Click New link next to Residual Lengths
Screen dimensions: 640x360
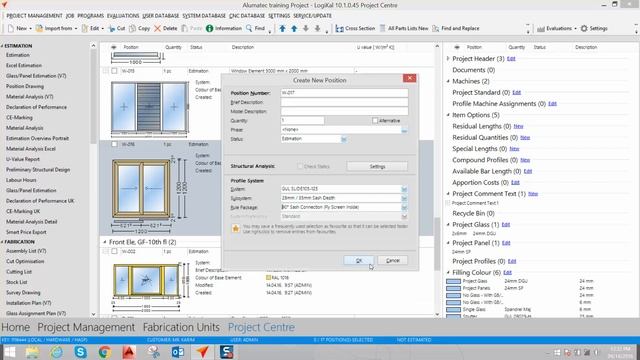coord(518,127)
